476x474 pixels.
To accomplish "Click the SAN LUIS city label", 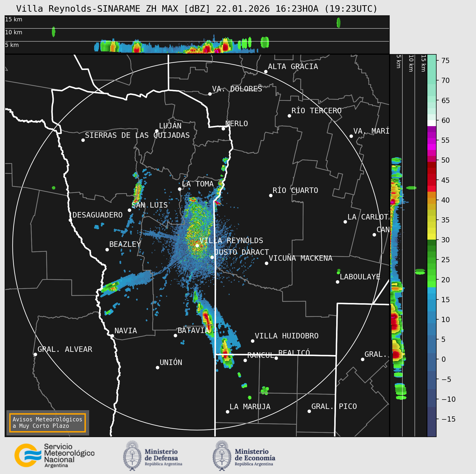I will pyautogui.click(x=149, y=205).
